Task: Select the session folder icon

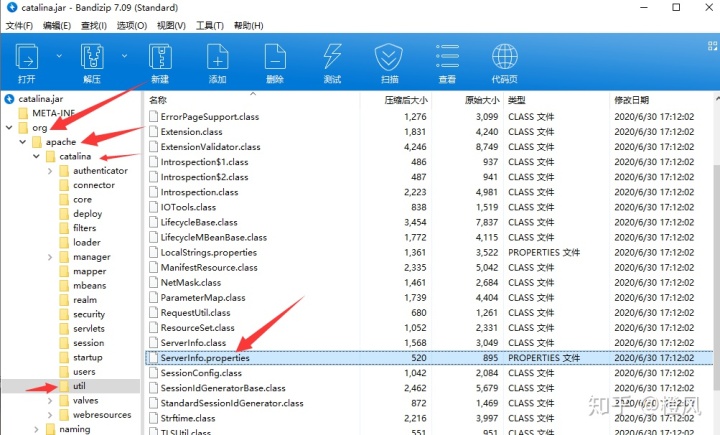Action: point(64,343)
